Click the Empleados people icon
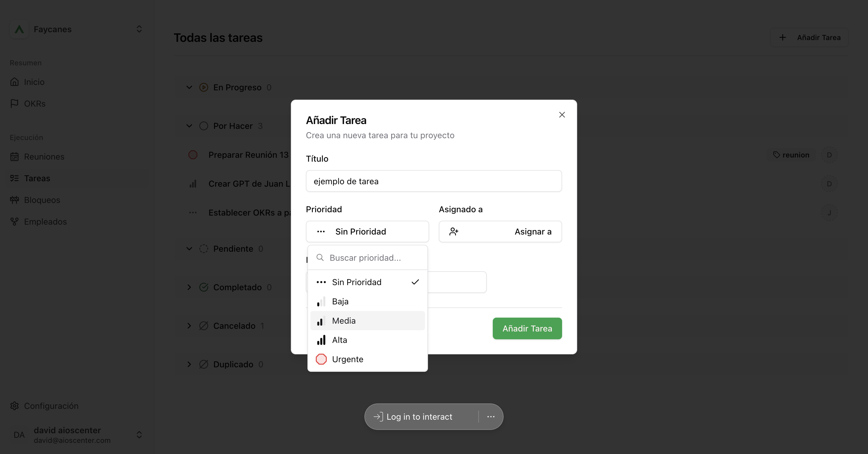 (14, 222)
